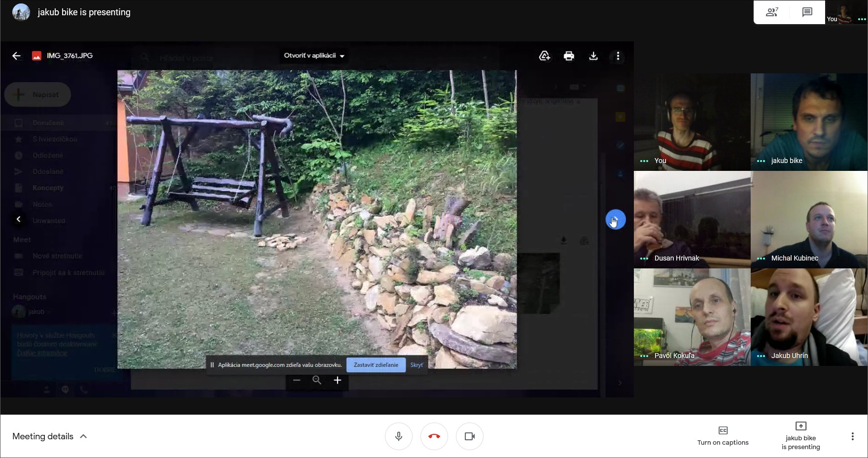Turn off the camera
This screenshot has width=868, height=458.
(x=469, y=436)
